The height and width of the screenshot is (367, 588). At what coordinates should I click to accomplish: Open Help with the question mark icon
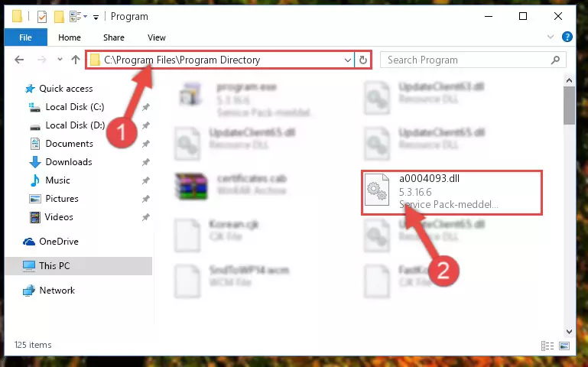pos(567,37)
